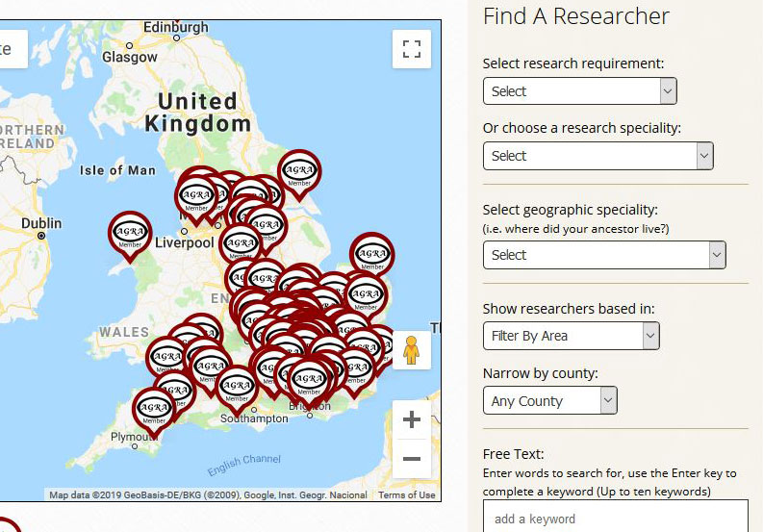
Task: Click the Glasgow city label on map
Action: [x=130, y=58]
